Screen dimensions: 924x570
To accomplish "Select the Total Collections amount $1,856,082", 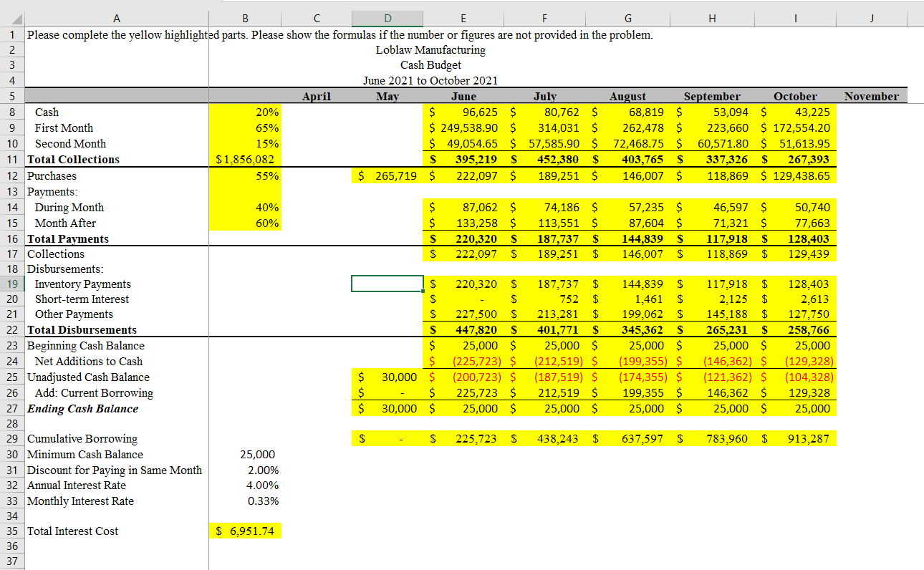I will pos(245,160).
